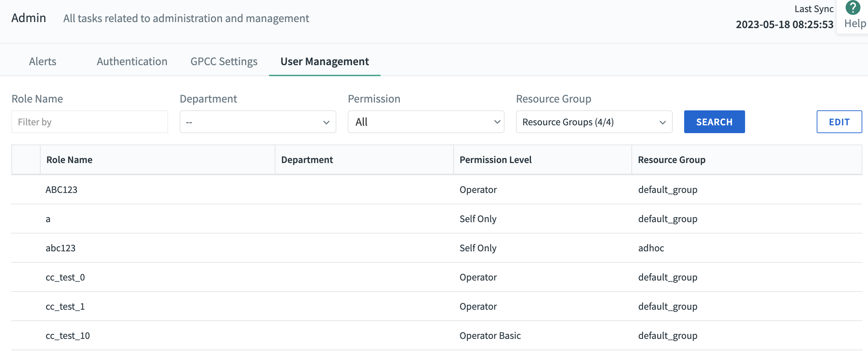Select role named a
This screenshot has width=868, height=351.
(48, 219)
